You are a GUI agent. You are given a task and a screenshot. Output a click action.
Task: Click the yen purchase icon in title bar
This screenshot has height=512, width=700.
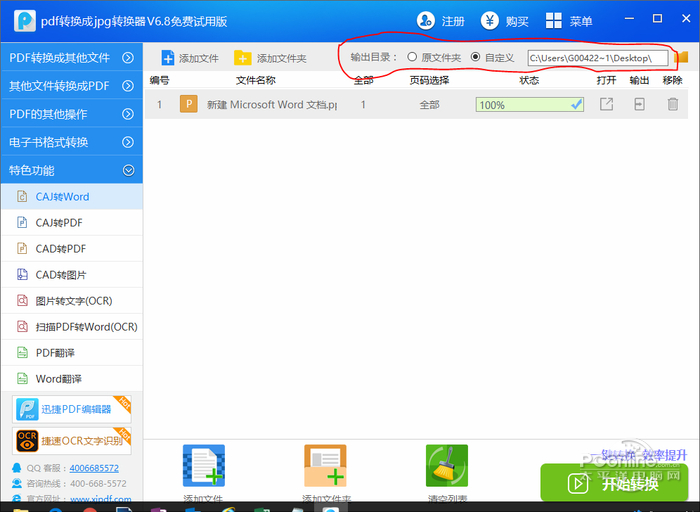point(490,21)
